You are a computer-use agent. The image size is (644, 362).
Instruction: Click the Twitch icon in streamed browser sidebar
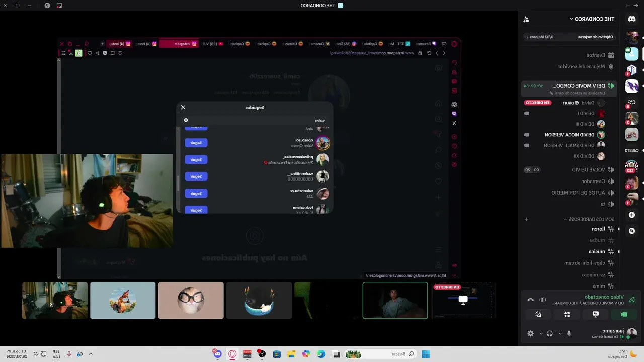[454, 114]
